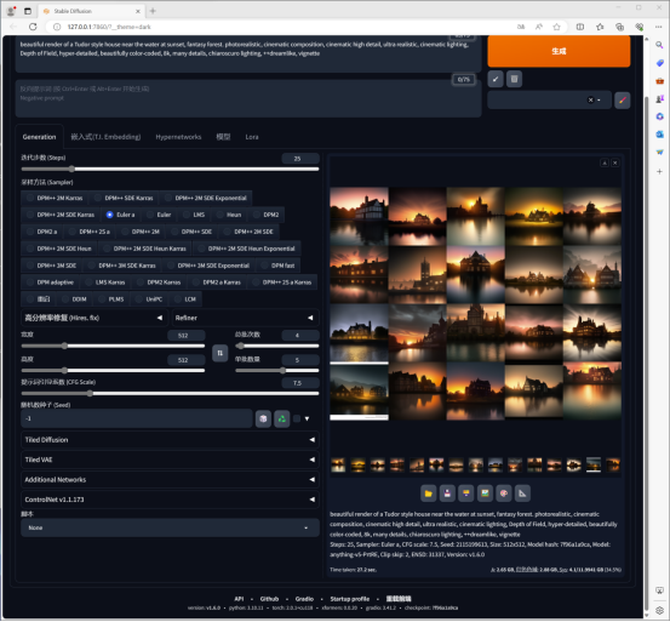Click the seed input field
The width and height of the screenshot is (670, 622).
tap(137, 419)
